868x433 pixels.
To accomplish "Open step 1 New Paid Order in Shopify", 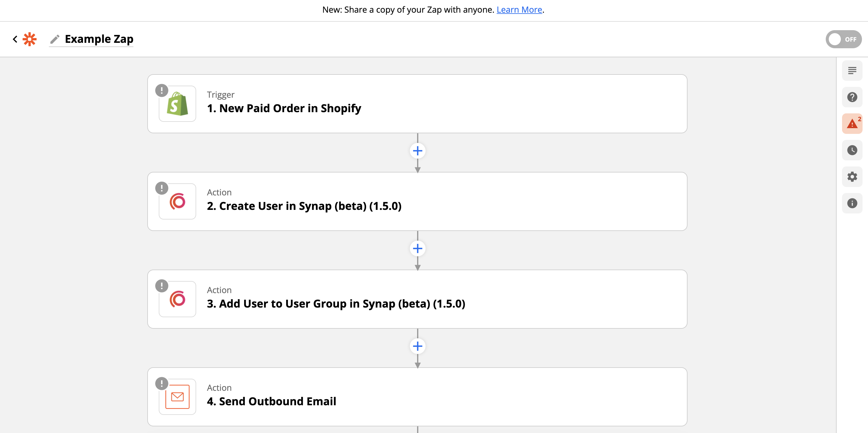I will [417, 104].
